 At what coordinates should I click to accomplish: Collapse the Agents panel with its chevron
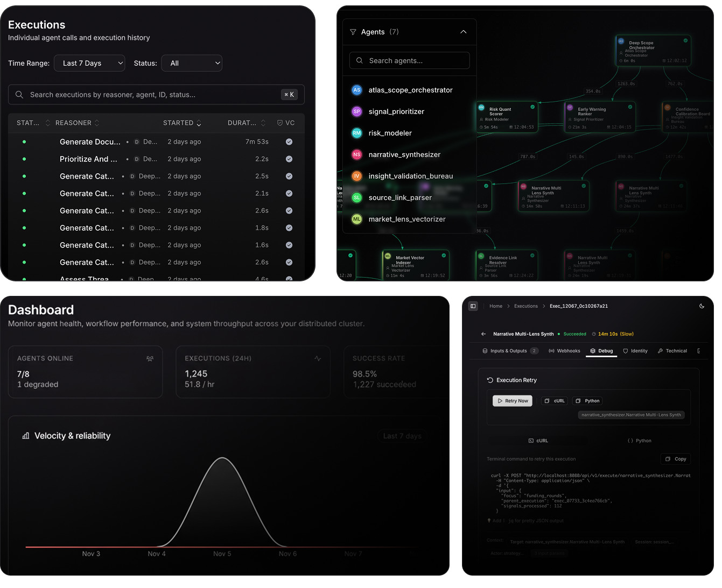[464, 32]
